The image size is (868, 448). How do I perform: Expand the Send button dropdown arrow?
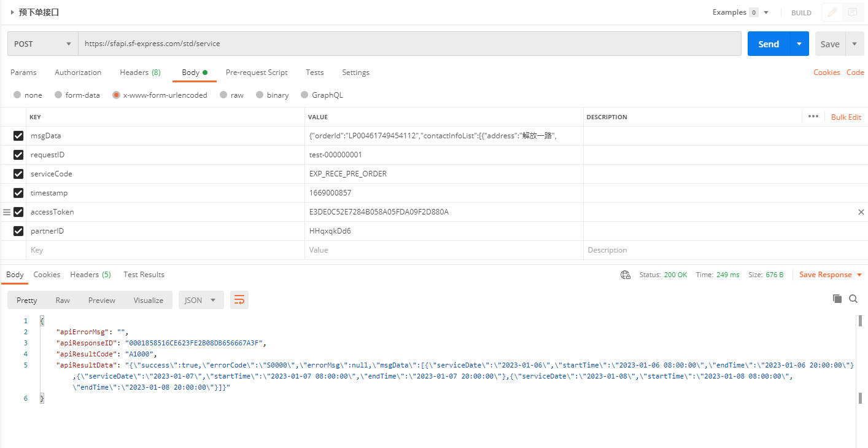[x=799, y=44]
